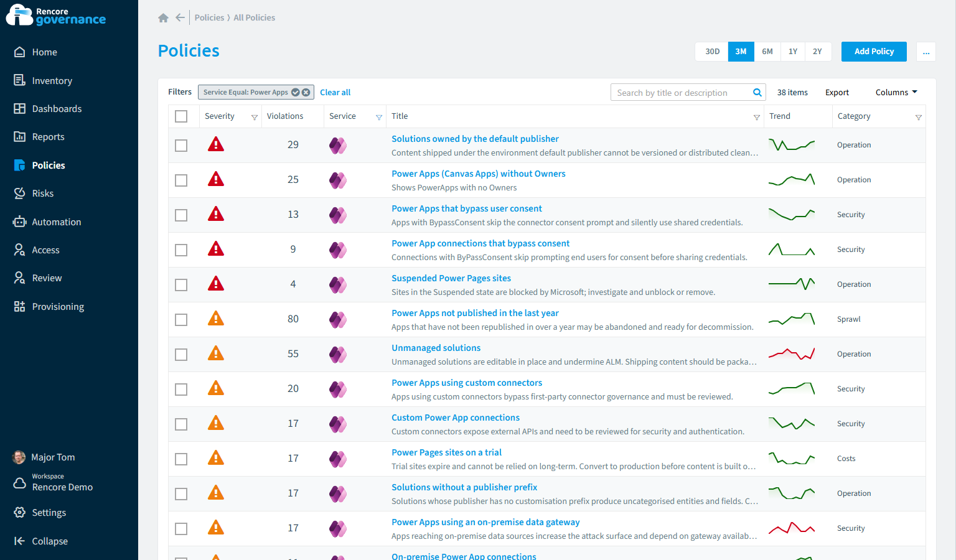Click the Policies breadcrumb link
This screenshot has width=956, height=560.
click(209, 17)
